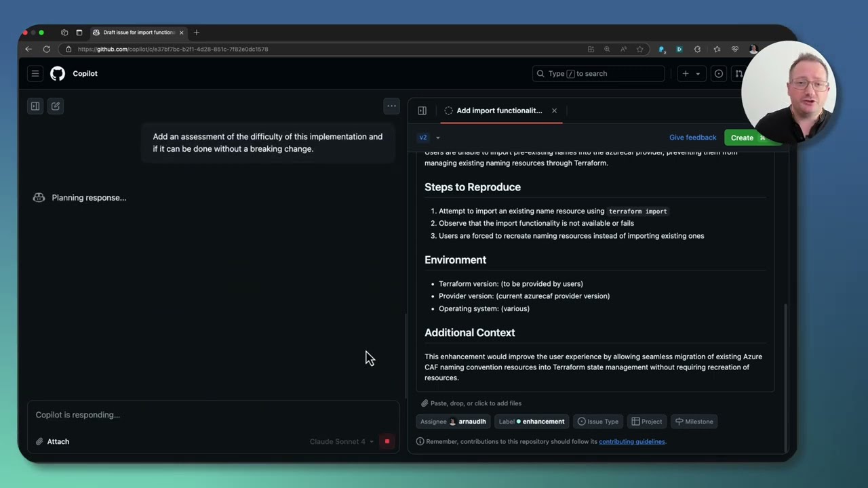
Task: Select the browser address bar URL
Action: (x=173, y=49)
